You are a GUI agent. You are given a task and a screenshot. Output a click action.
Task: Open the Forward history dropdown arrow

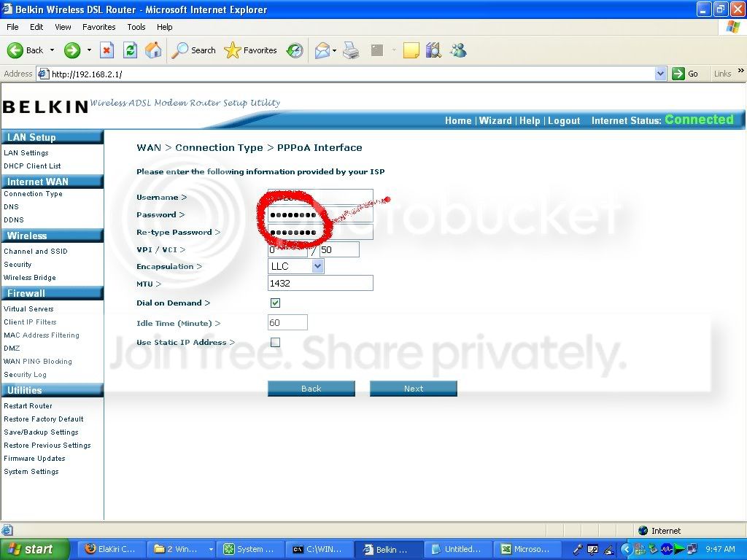point(89,50)
